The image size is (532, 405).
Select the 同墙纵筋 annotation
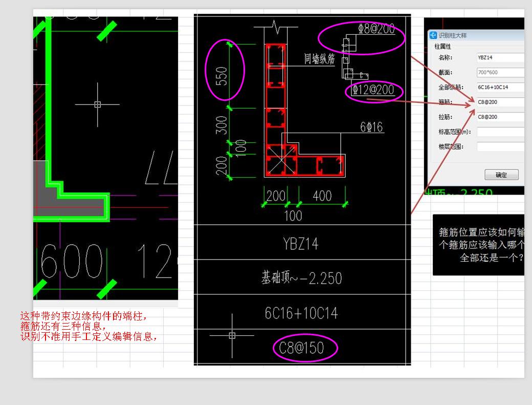319,59
